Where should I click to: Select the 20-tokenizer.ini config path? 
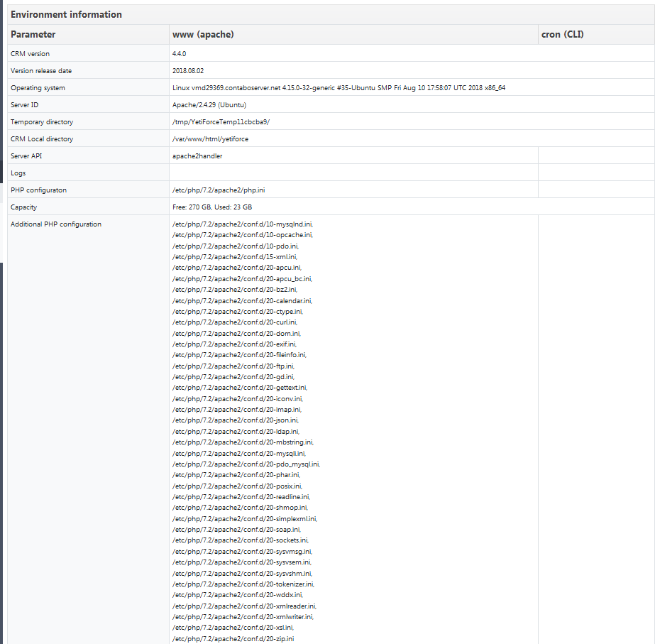point(243,584)
